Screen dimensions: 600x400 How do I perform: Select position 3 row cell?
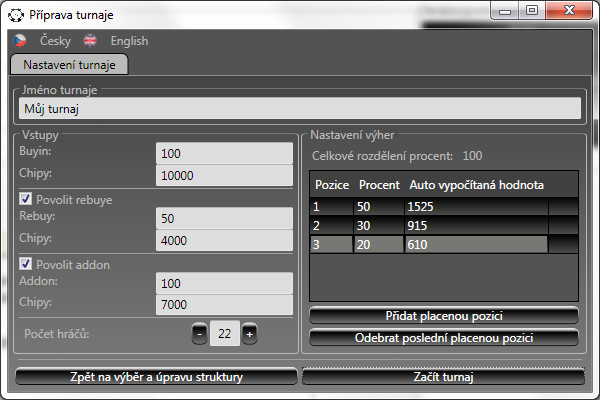pyautogui.click(x=331, y=244)
